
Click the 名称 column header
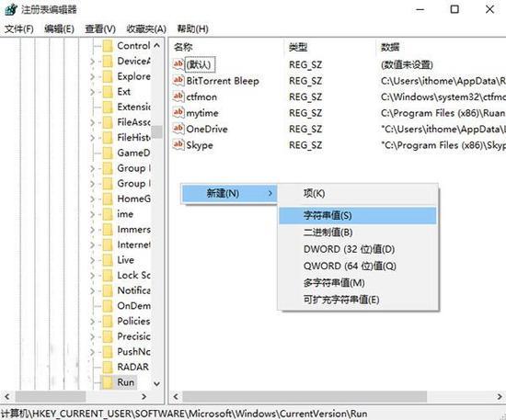(183, 48)
